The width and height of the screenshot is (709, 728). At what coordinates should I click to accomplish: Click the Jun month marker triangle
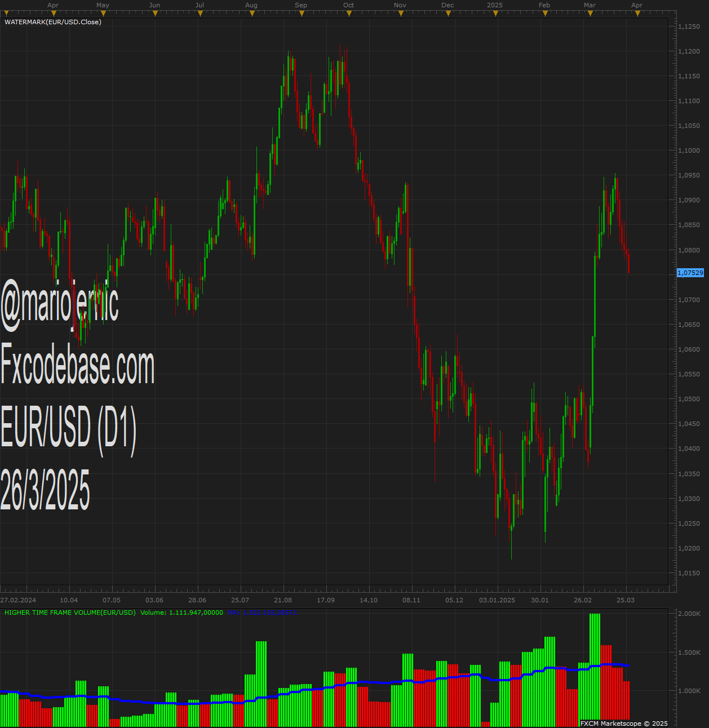click(x=155, y=14)
